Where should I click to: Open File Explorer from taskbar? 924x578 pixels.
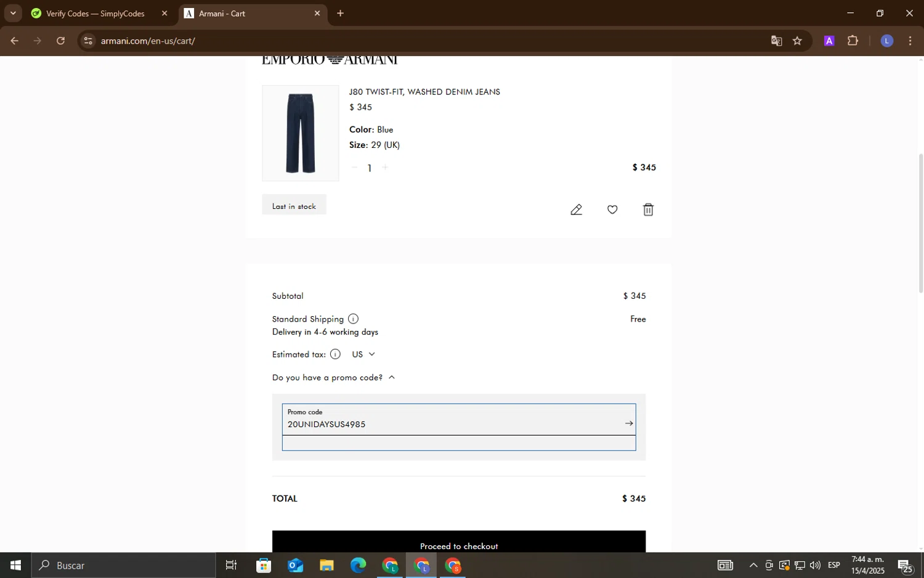(326, 565)
